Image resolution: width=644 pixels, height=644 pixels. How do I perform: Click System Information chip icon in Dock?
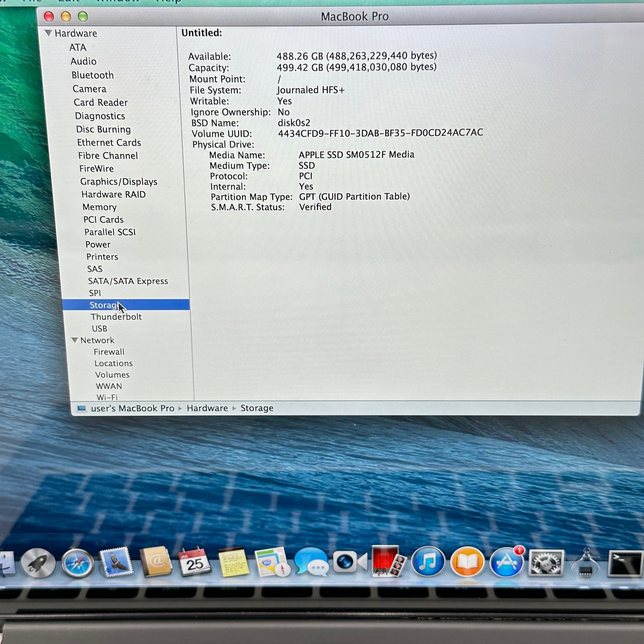pyautogui.click(x=585, y=563)
